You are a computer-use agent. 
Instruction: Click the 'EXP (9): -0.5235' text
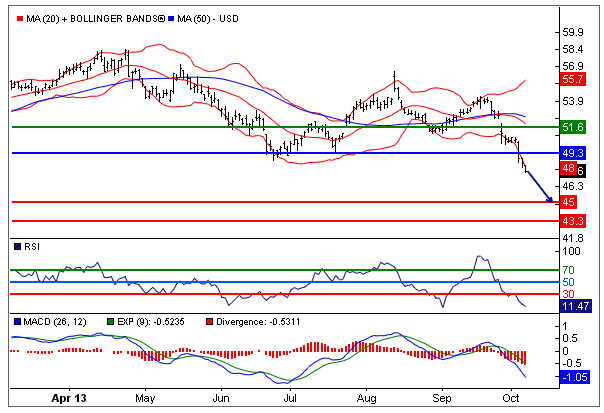click(151, 321)
